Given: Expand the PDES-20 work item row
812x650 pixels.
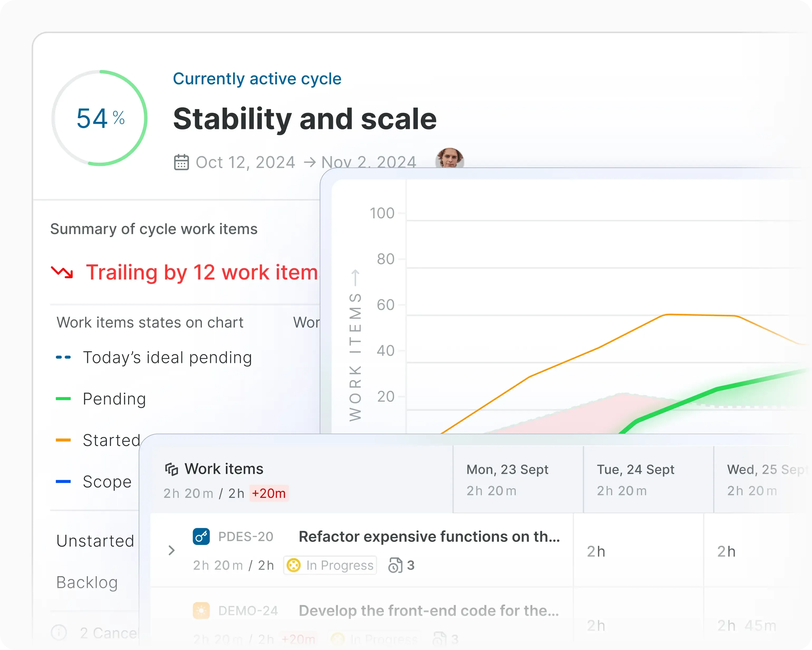Looking at the screenshot, I should (171, 551).
